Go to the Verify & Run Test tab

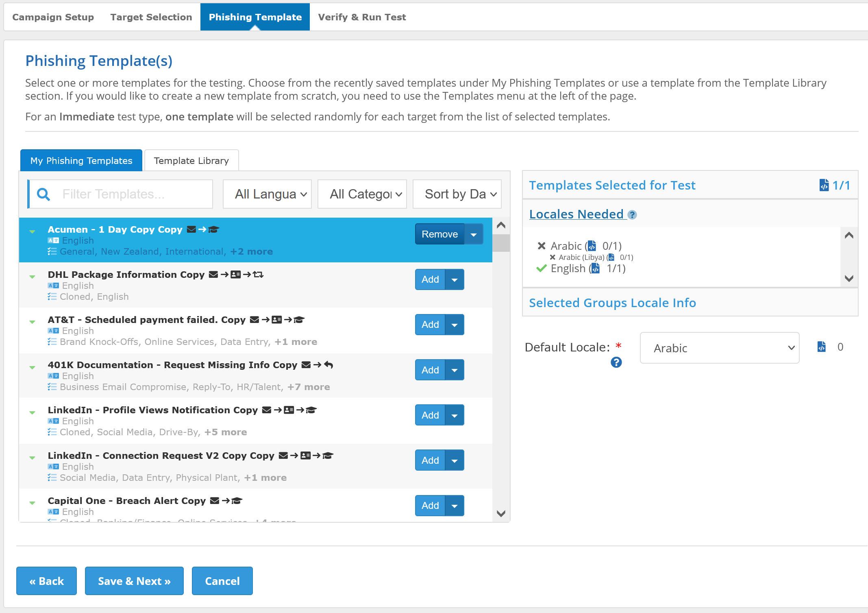pos(362,17)
